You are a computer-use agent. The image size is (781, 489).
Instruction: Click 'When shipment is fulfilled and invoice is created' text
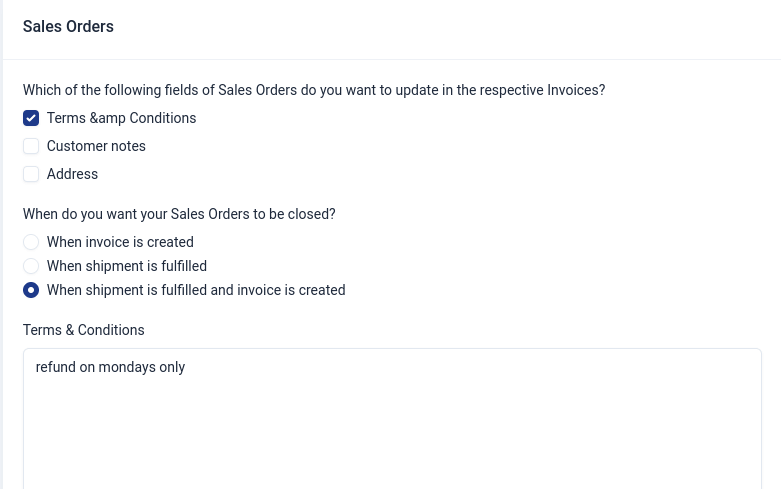[196, 290]
